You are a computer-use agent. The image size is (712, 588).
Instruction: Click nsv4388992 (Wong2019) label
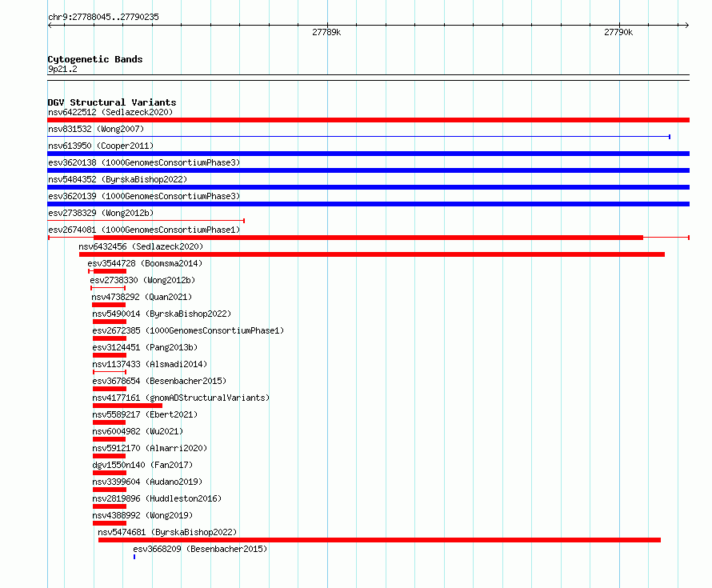pos(142,515)
